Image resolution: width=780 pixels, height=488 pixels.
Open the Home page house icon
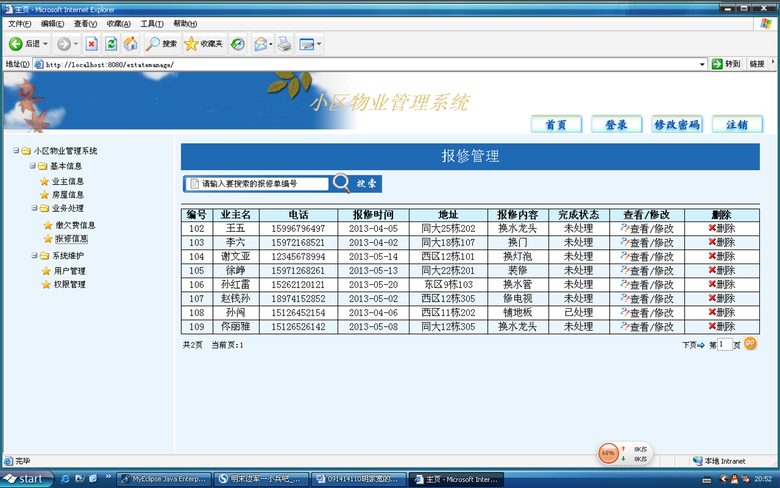[x=130, y=44]
